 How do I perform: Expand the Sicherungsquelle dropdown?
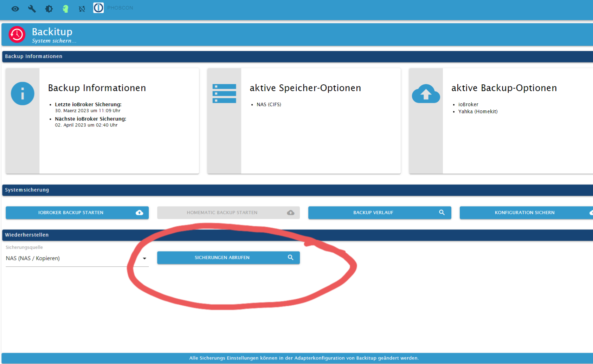coord(77,258)
